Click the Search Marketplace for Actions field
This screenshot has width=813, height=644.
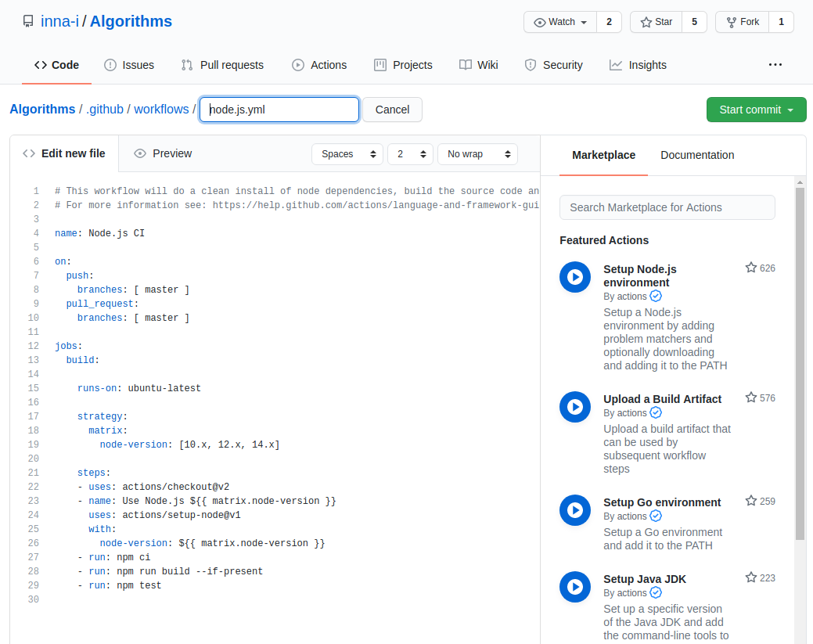[x=667, y=207]
